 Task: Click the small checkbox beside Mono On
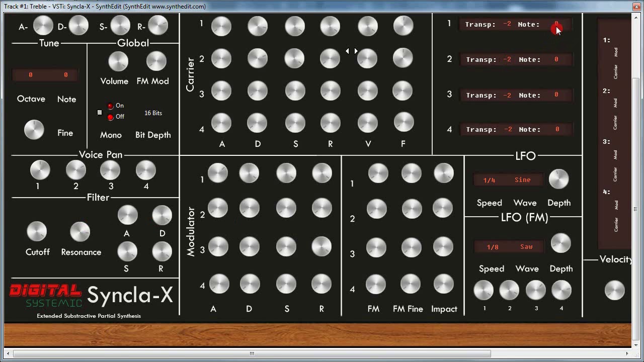[100, 112]
